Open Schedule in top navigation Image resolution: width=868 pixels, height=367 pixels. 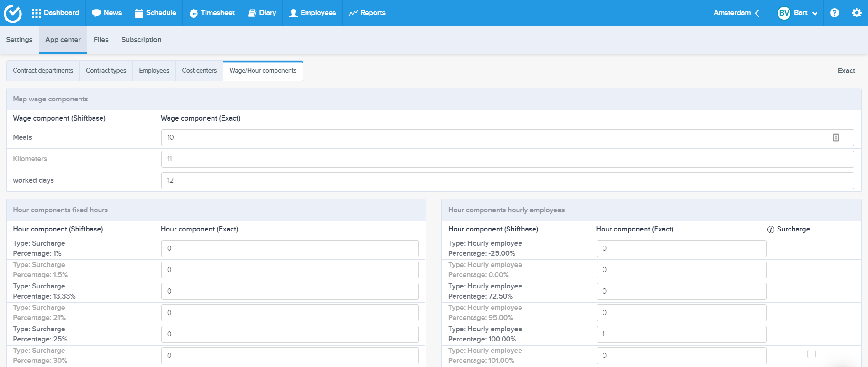(x=155, y=13)
